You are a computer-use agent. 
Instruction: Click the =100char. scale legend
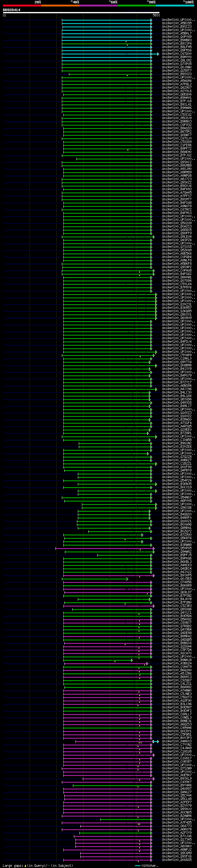point(146,866)
